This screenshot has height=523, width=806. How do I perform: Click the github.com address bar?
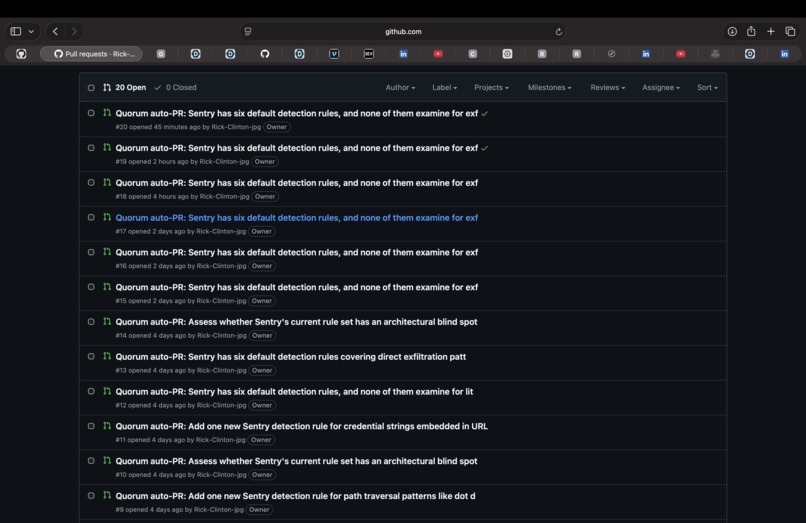(x=403, y=31)
